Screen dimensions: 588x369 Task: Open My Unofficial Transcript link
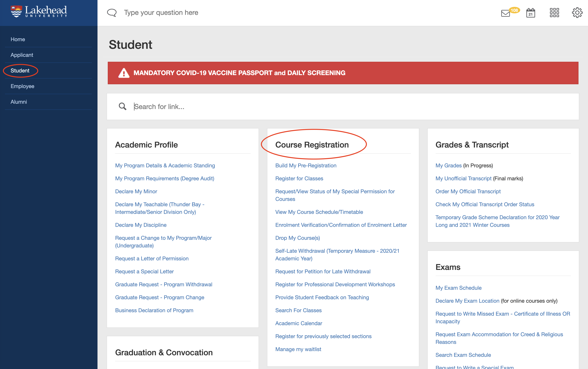[x=463, y=178]
